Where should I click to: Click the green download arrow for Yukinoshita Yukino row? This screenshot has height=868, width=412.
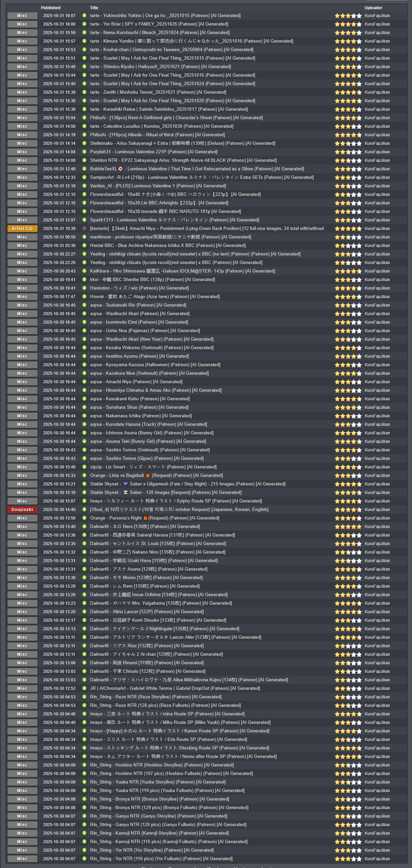[x=84, y=16]
